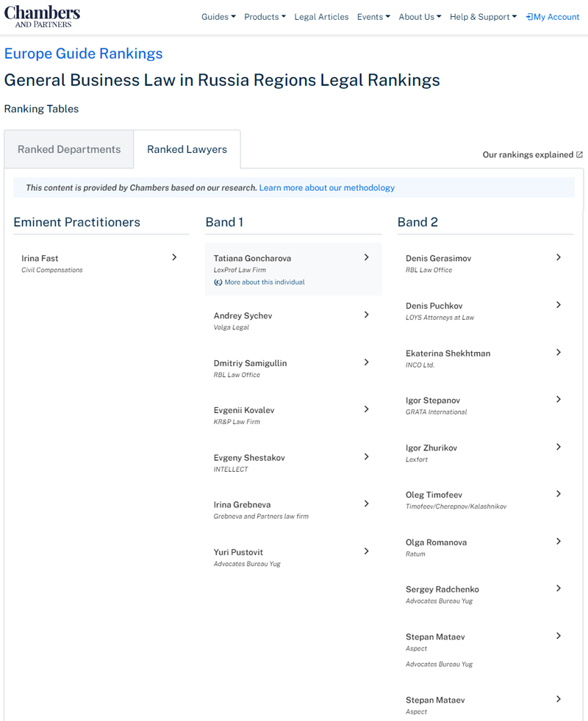Click the chevron for Olga Romanova
This screenshot has width=588, height=721.
(x=559, y=542)
